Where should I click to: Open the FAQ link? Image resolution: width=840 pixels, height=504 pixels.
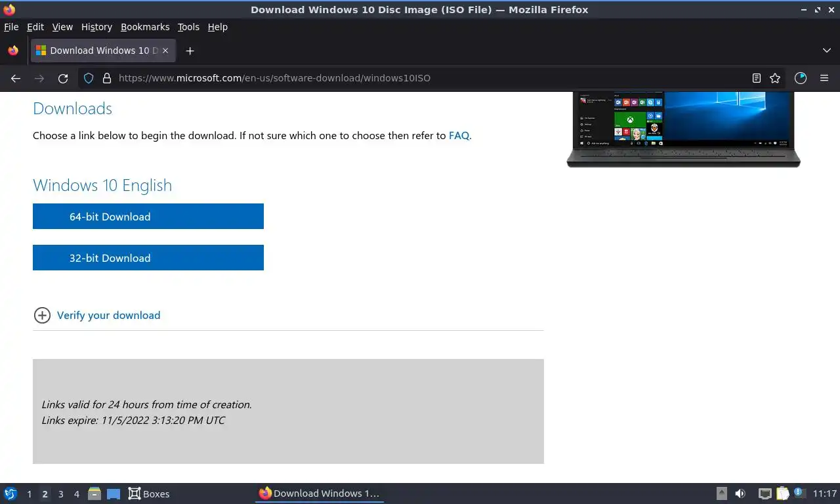click(459, 136)
